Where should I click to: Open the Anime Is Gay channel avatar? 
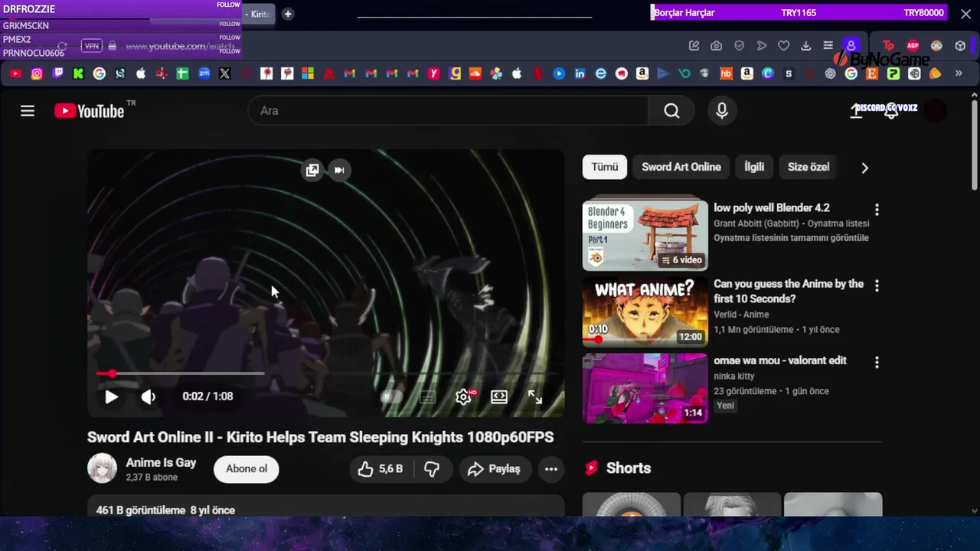pyautogui.click(x=102, y=468)
